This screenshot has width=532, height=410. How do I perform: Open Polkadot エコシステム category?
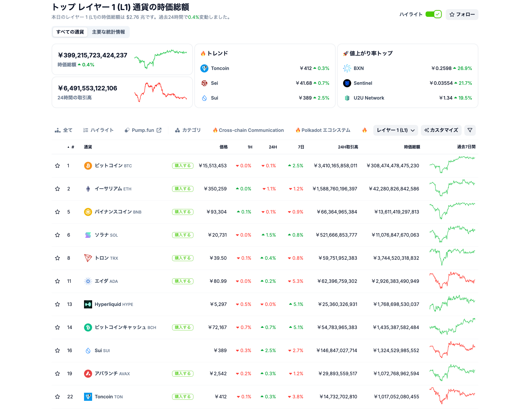click(x=323, y=130)
